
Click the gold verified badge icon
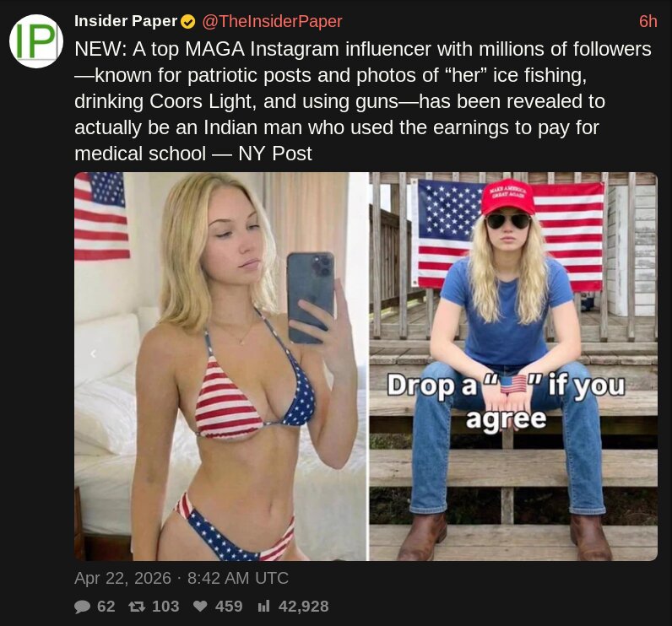(x=188, y=21)
